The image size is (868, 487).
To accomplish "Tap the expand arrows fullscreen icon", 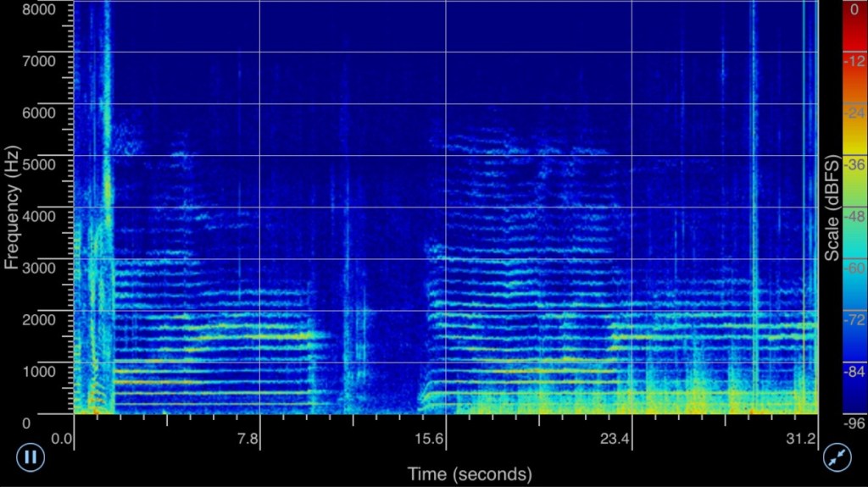I will coord(837,458).
